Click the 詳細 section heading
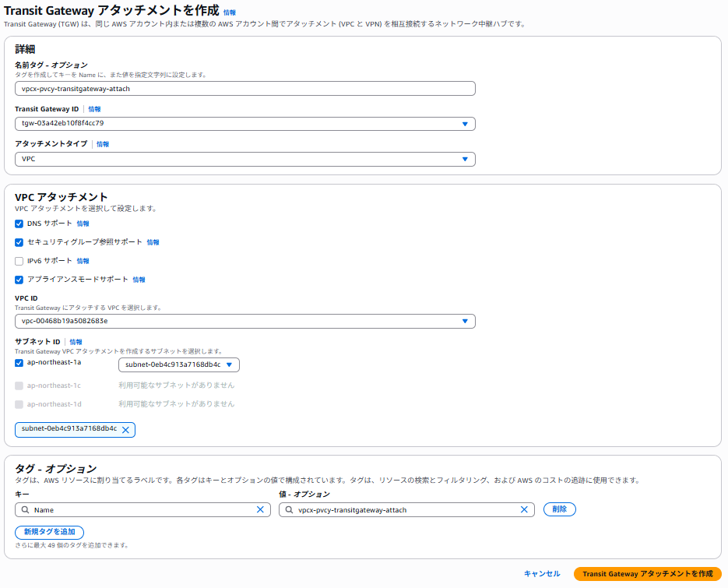Viewport: 728px width, 588px height. point(25,49)
